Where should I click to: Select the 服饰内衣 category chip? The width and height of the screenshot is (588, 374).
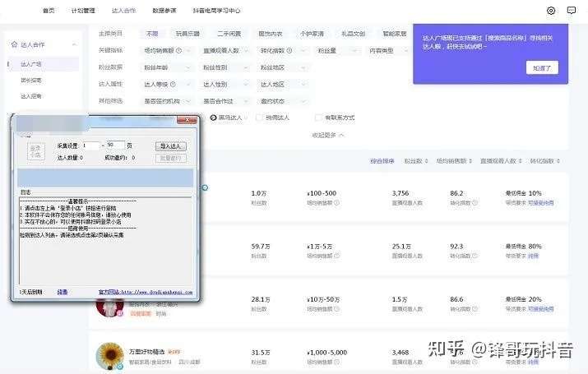(x=271, y=34)
